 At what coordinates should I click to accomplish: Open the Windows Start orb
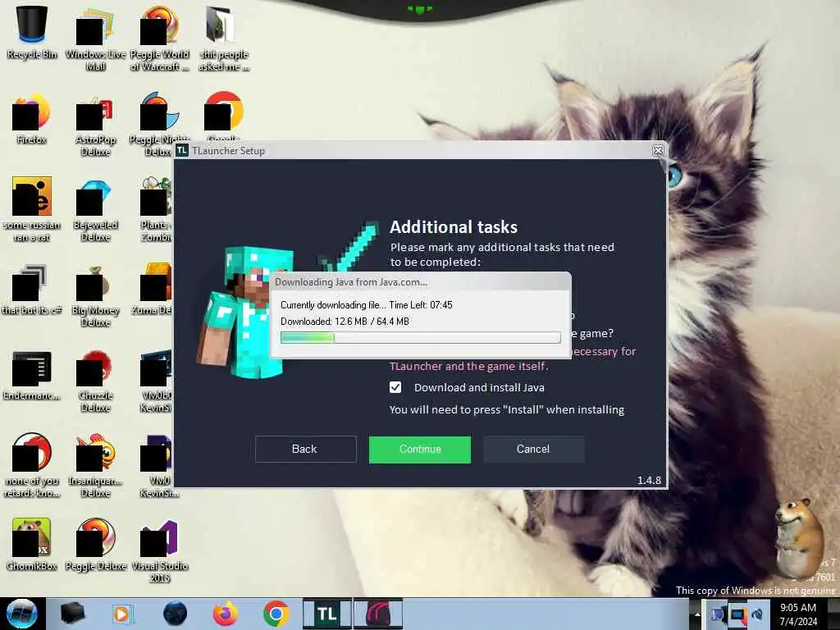tap(21, 614)
